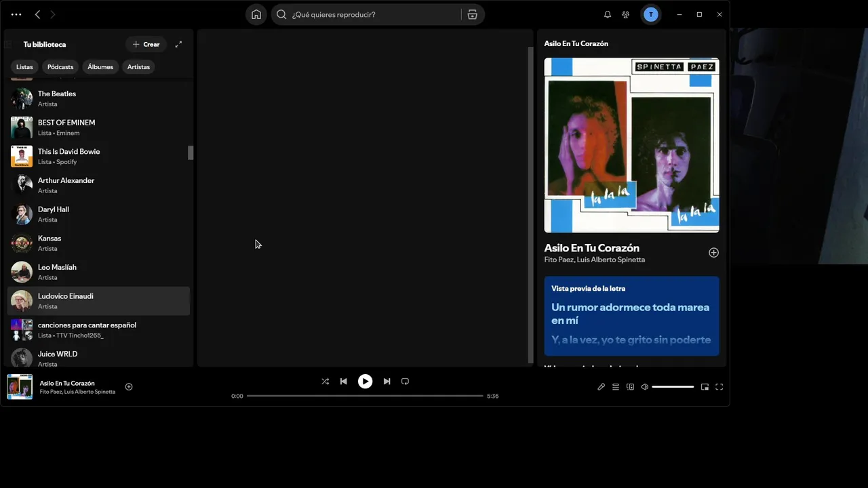
Task: Open the lyrics preview card
Action: [631, 316]
